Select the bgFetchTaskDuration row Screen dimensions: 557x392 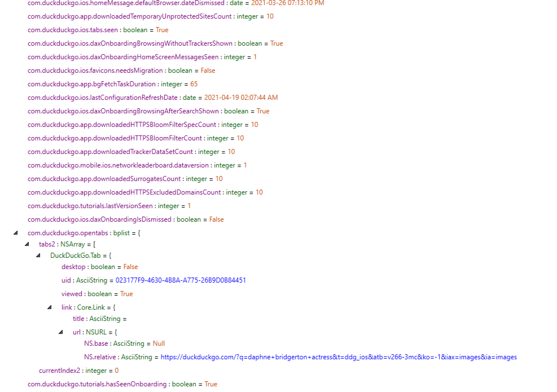coord(113,84)
